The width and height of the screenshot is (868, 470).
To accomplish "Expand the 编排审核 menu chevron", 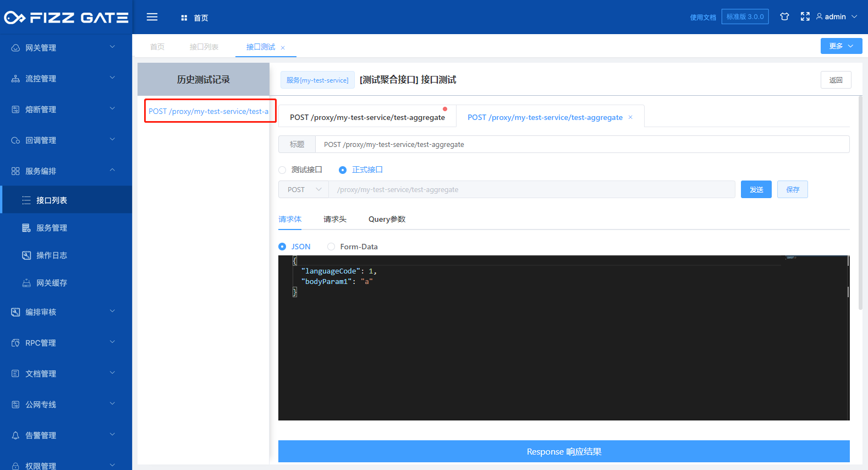I will [112, 311].
